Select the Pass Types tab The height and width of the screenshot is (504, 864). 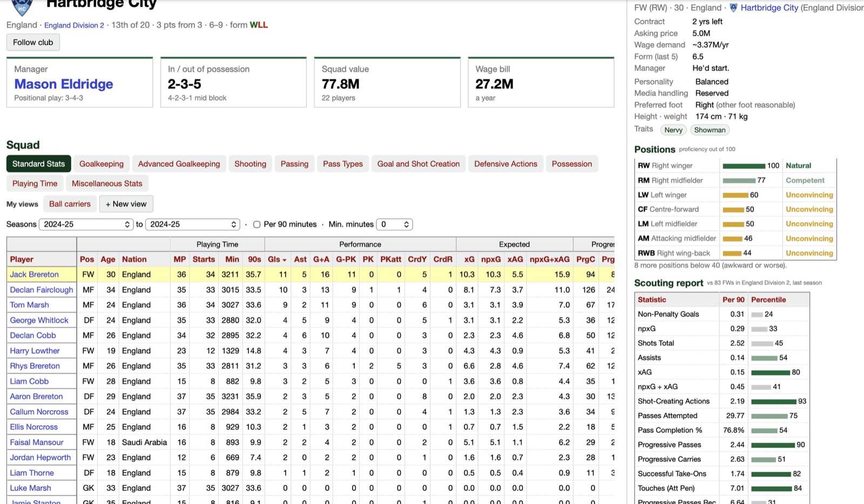pos(343,164)
